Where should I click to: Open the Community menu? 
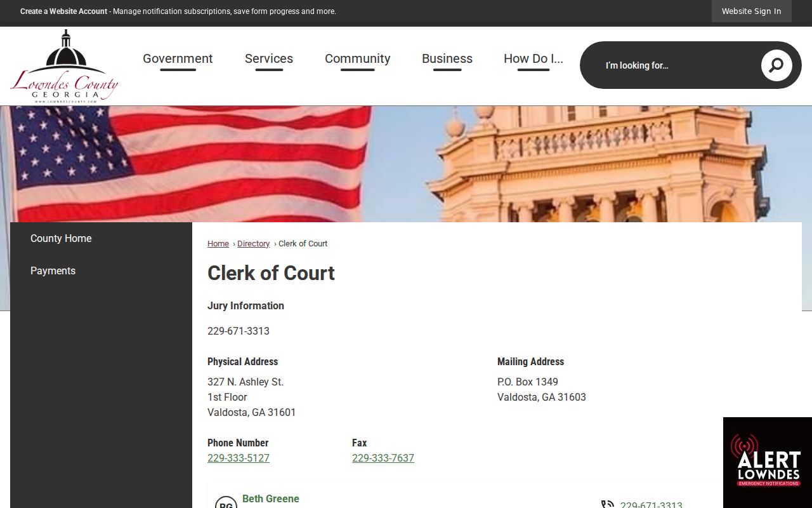[358, 58]
